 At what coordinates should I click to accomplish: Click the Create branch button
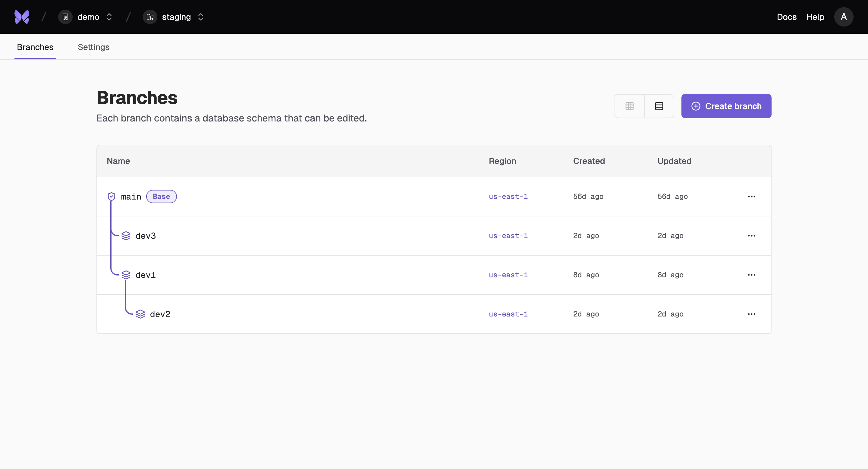(726, 106)
